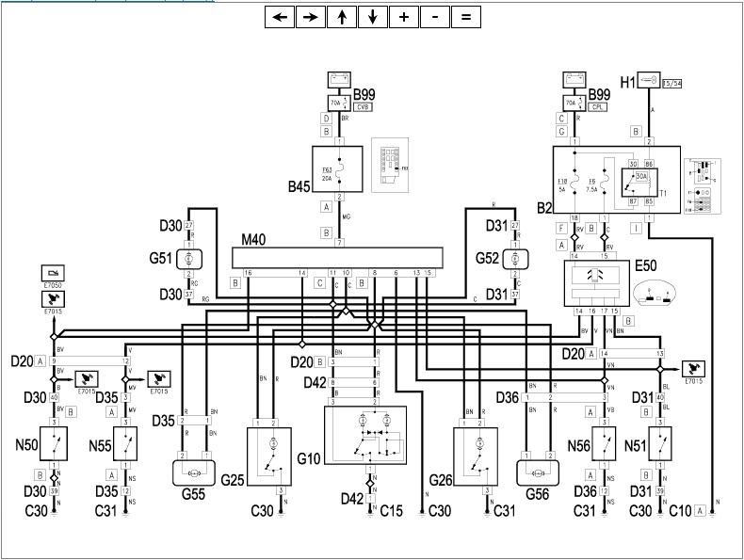Screen dimensions: 744x560
Task: Open the E7015 link icon next to D30 40
Action: point(87,379)
